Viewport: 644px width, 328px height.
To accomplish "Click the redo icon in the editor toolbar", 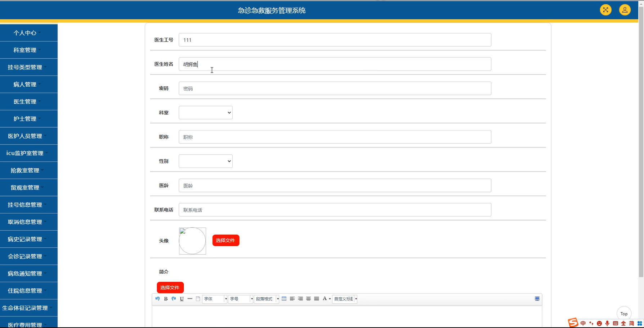I will click(173, 299).
